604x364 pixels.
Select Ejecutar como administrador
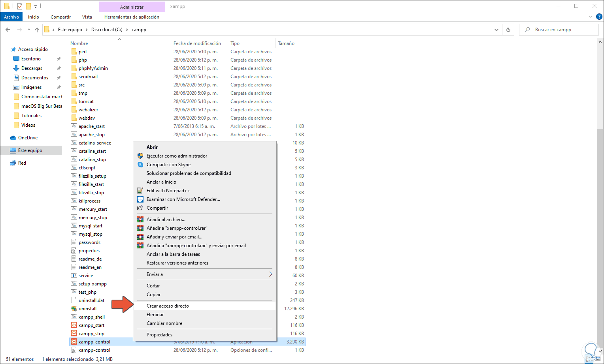[x=205, y=156]
